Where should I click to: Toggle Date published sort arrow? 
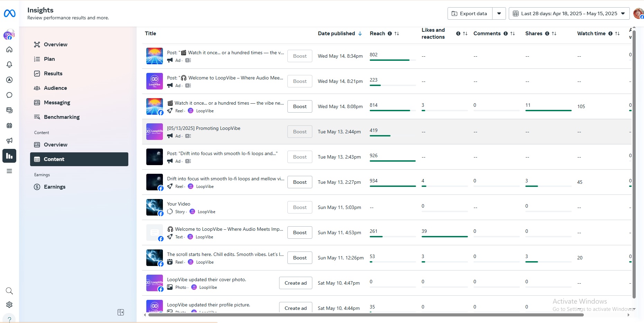[x=360, y=34]
